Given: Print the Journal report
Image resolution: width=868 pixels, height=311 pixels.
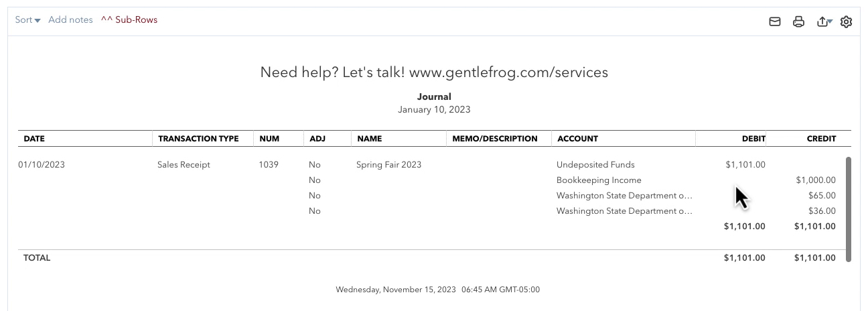Looking at the screenshot, I should 798,21.
